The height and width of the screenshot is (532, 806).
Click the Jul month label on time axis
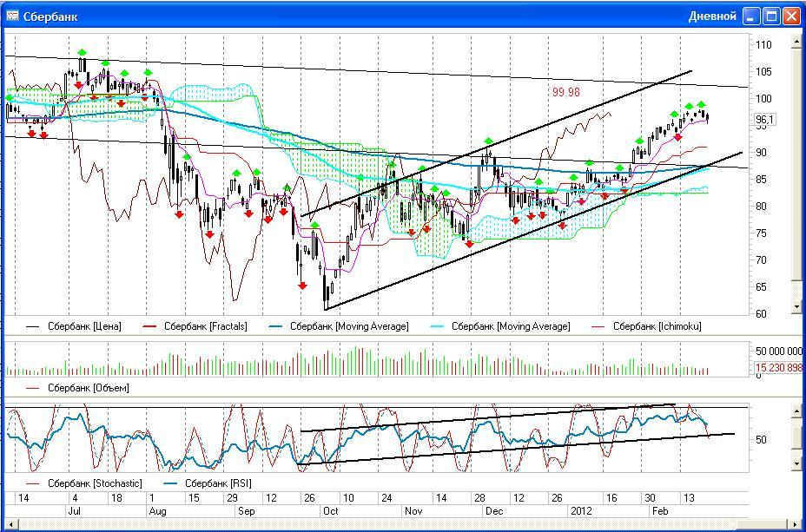73,511
